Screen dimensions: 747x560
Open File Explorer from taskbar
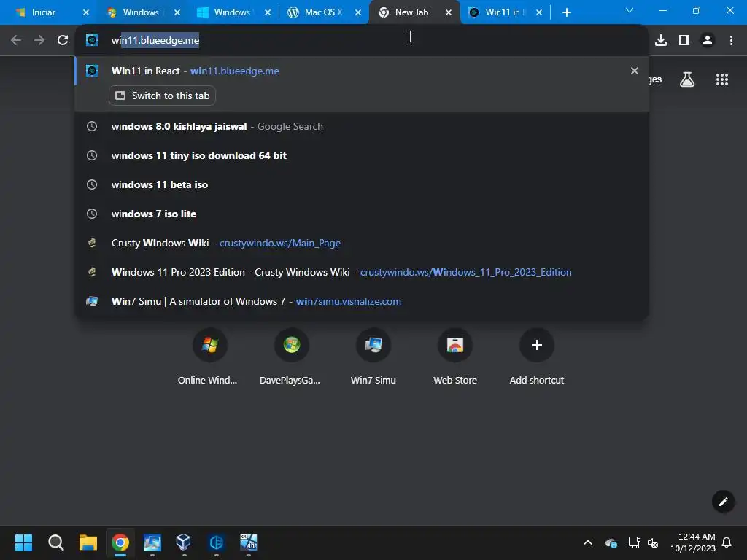pos(88,542)
